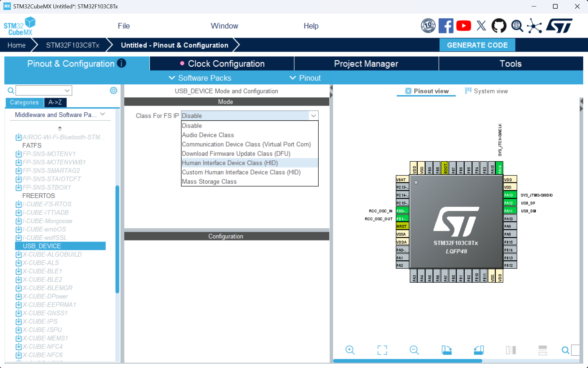The height and width of the screenshot is (368, 588).
Task: Click the gear settings icon in the categories panel
Action: pos(113,90)
